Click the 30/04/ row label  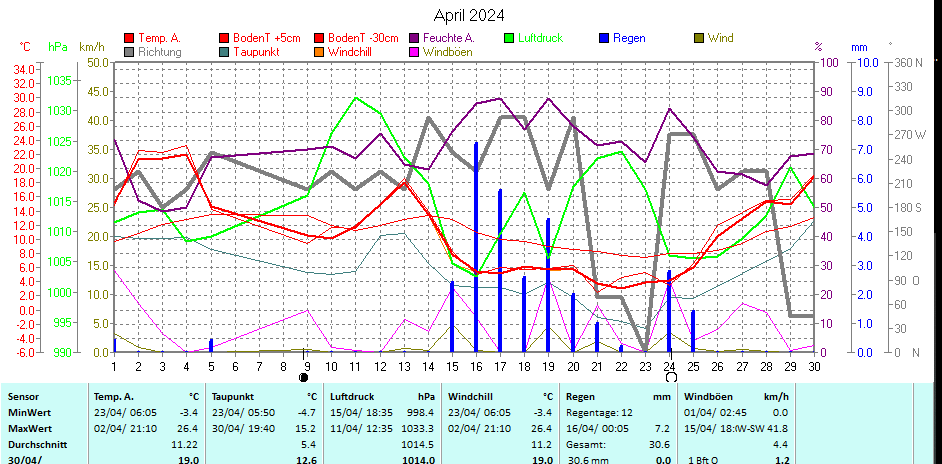23,460
